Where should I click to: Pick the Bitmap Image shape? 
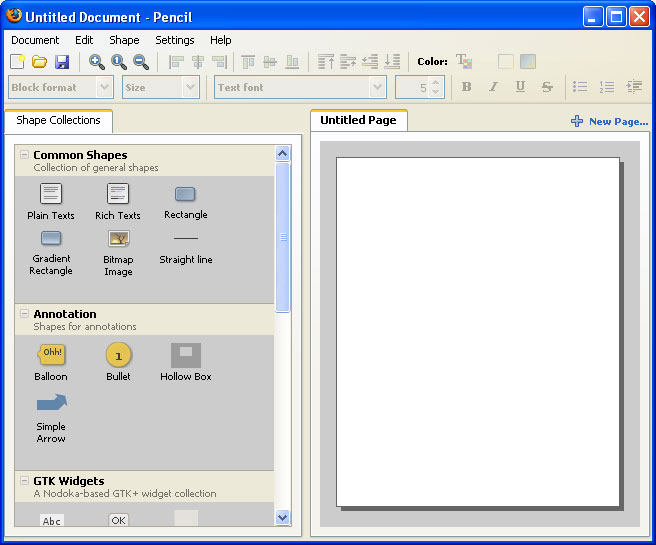[x=118, y=240]
